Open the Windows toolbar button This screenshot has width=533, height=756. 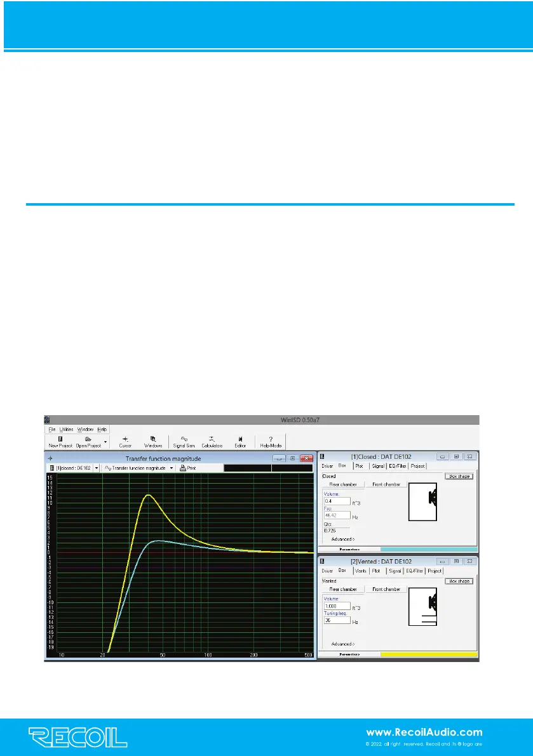click(153, 442)
